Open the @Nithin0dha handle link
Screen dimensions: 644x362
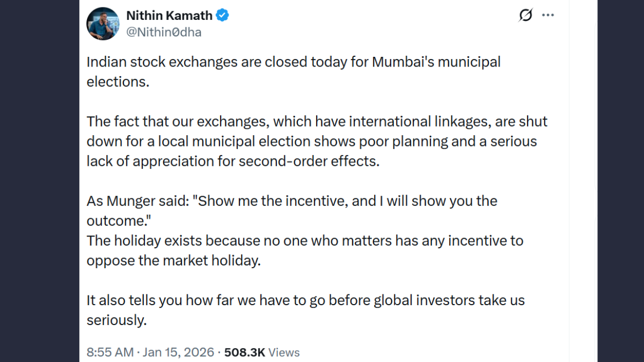(x=164, y=32)
